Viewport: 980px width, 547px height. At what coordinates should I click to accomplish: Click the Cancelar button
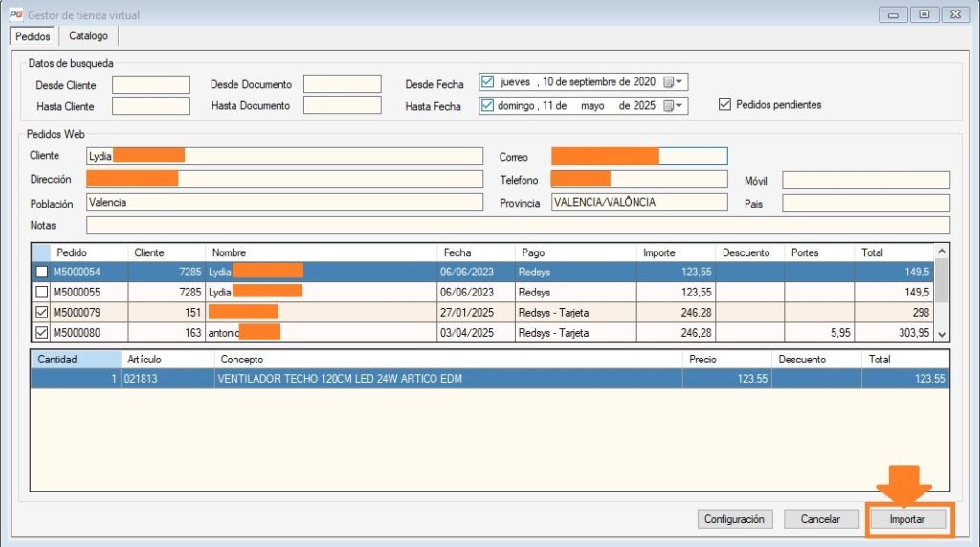(x=820, y=519)
